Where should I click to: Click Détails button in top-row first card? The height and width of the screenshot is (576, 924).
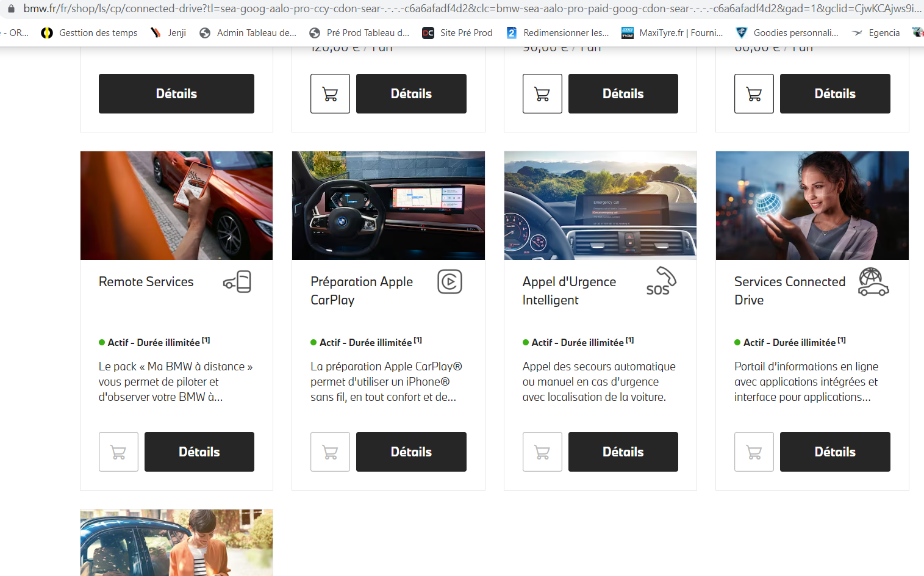(x=176, y=93)
